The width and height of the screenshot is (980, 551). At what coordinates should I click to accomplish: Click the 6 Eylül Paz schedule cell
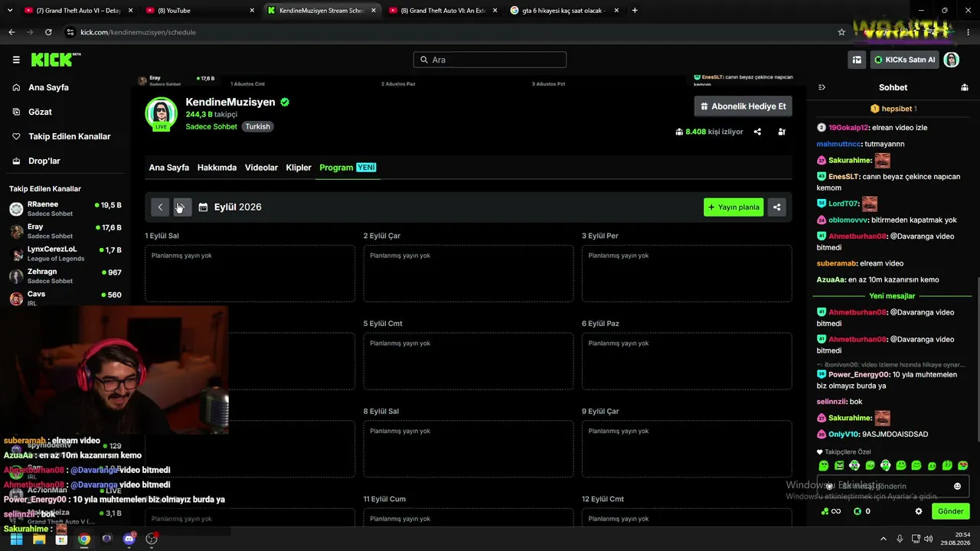687,361
